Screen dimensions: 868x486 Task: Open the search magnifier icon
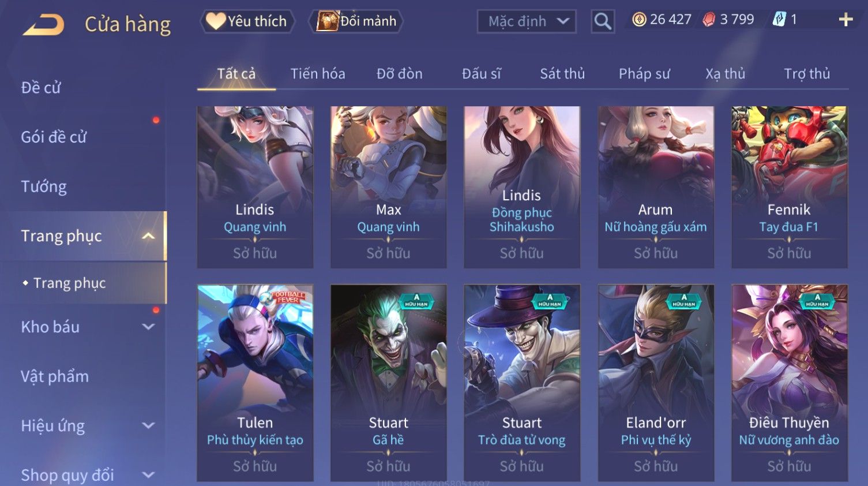[x=603, y=22]
